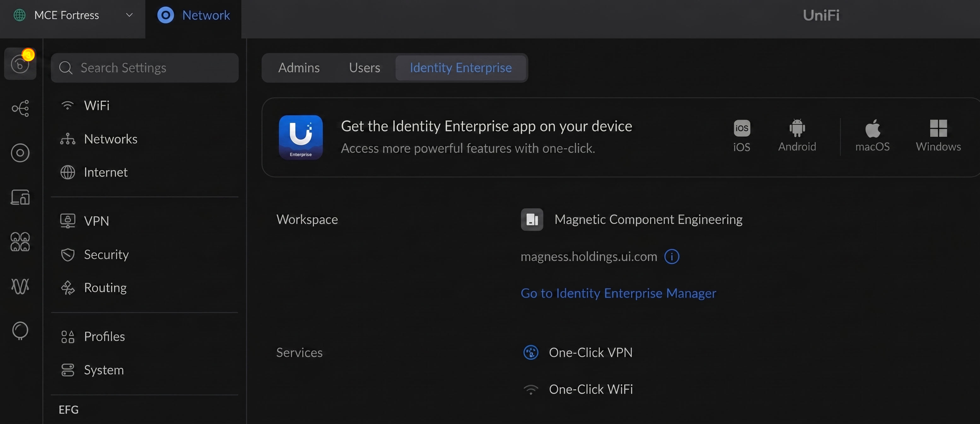Image resolution: width=980 pixels, height=424 pixels.
Task: Click the search magnifier icon
Action: (66, 68)
